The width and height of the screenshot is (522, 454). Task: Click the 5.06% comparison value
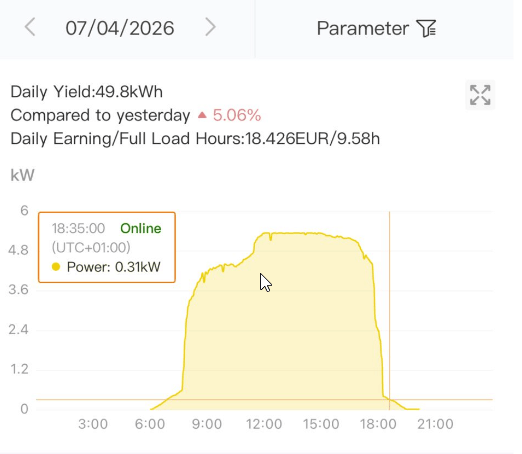(237, 115)
